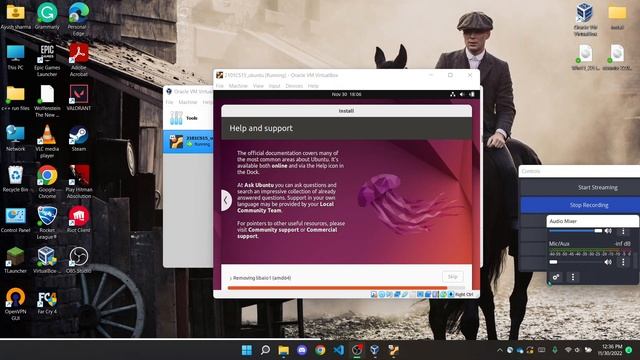Viewport: 640px width, 360px height.
Task: Open the Input menu in the VM window
Action: pyautogui.click(x=274, y=86)
